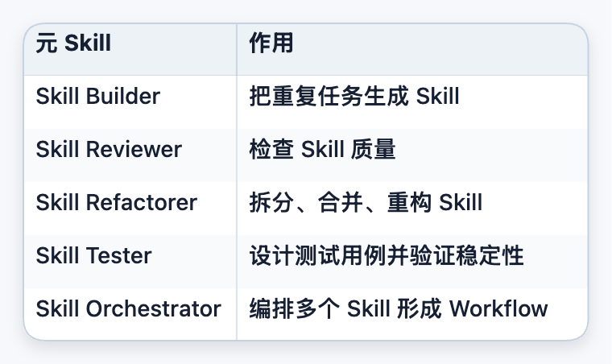
Task: Click the word Builder in first row
Action: click(123, 97)
